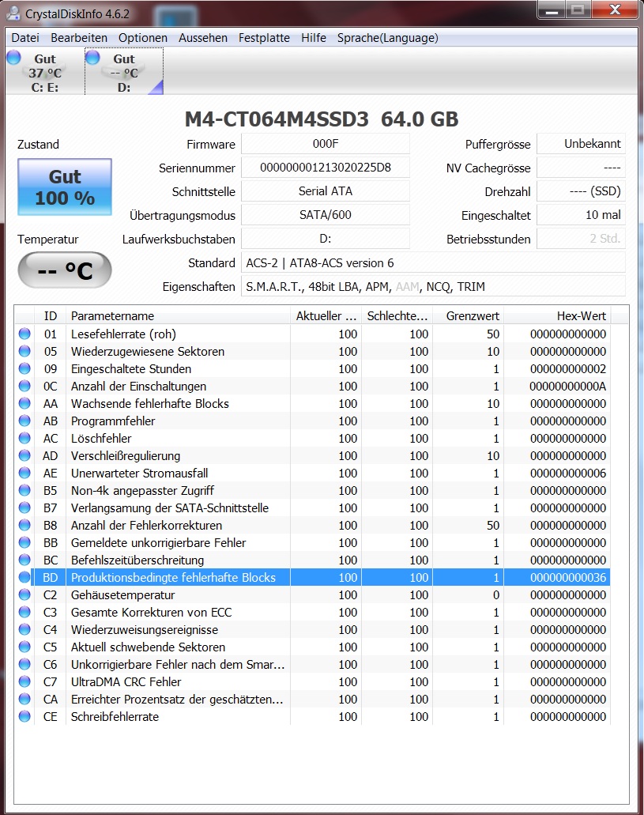
Task: Click the Eigenschaften field with TRIM
Action: click(433, 286)
